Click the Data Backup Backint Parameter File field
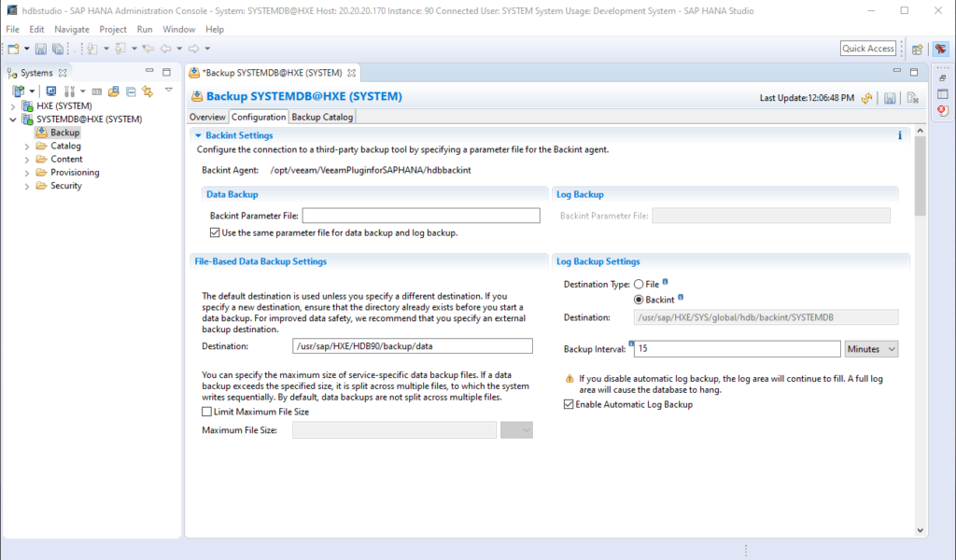Viewport: 956px width, 560px height. pos(421,216)
